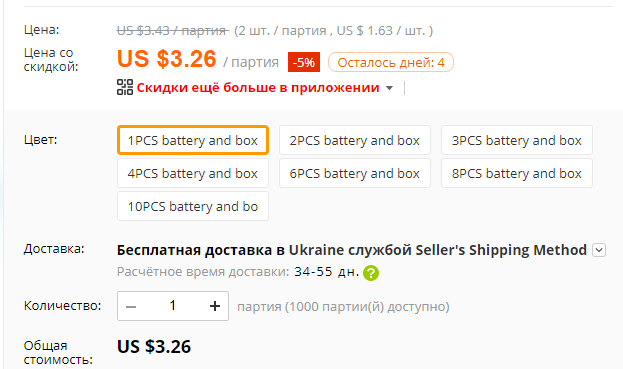Expand the shipping method dropdown chevron
Viewport: 623px width, 369px height.
pyautogui.click(x=599, y=250)
